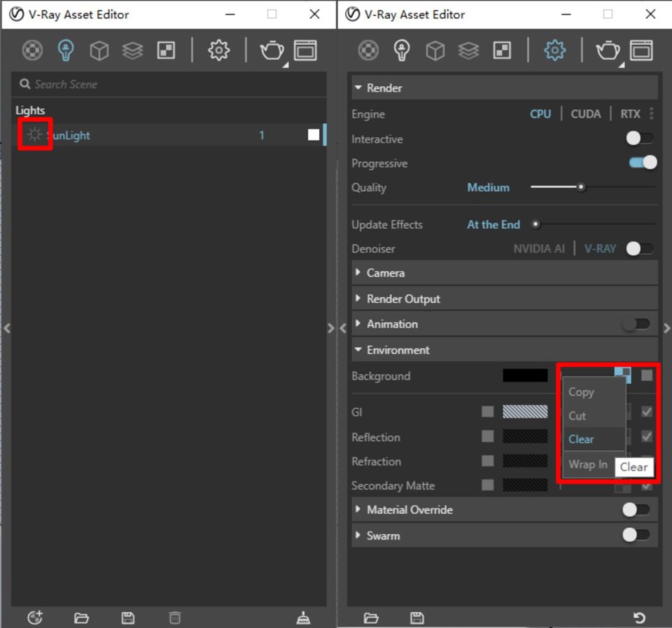Click the SunLight sun icon

click(34, 135)
